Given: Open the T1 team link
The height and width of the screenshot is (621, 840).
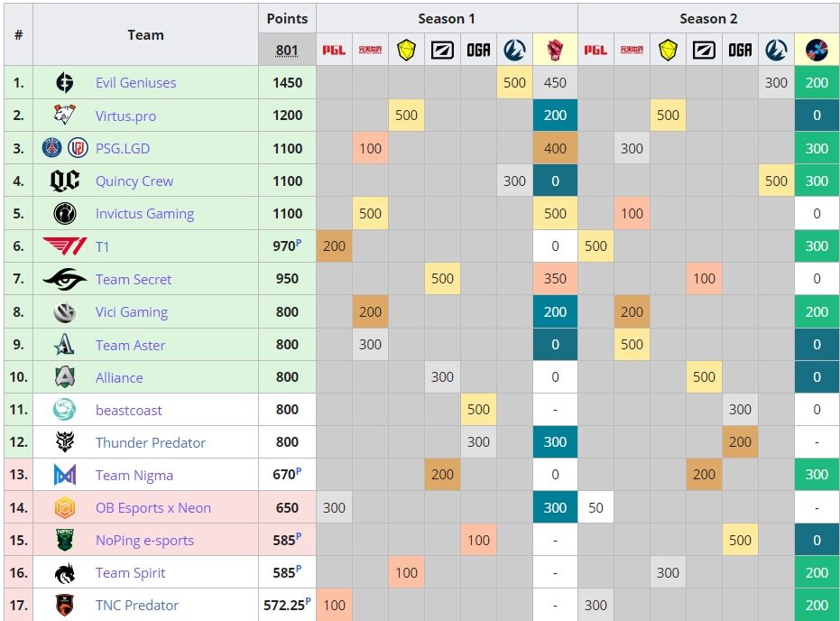Looking at the screenshot, I should (x=102, y=246).
